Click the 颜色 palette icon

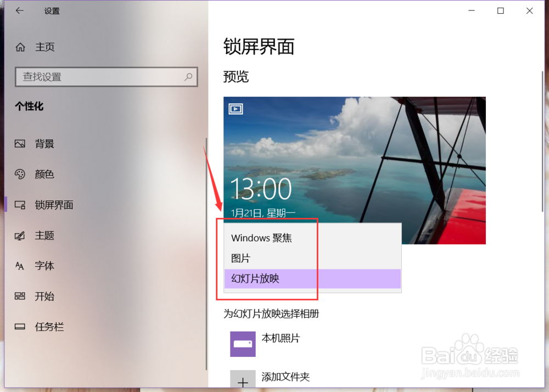point(20,174)
